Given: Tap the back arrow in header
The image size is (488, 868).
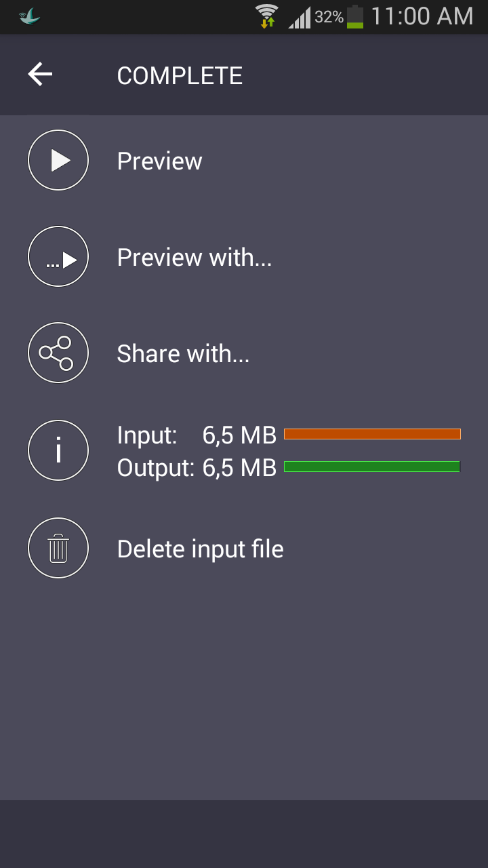Looking at the screenshot, I should coord(40,75).
